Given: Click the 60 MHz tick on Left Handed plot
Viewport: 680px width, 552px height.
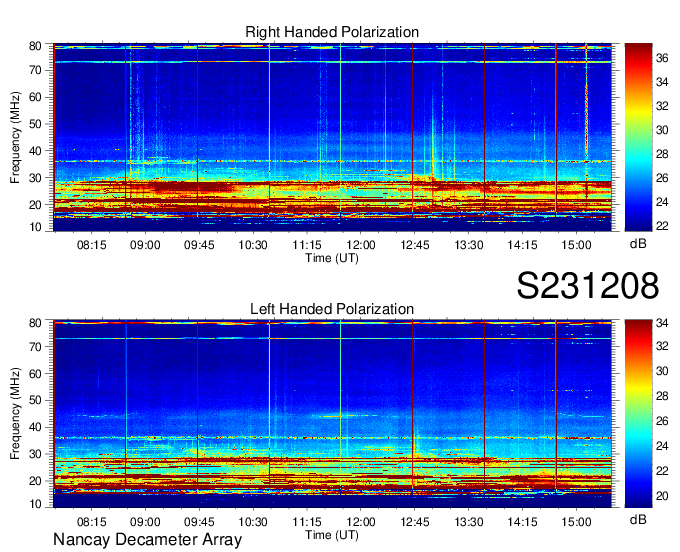Looking at the screenshot, I should click(x=35, y=374).
